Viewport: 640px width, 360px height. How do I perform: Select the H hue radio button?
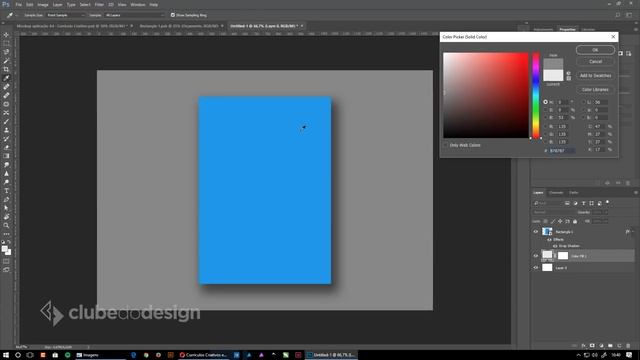tap(545, 102)
